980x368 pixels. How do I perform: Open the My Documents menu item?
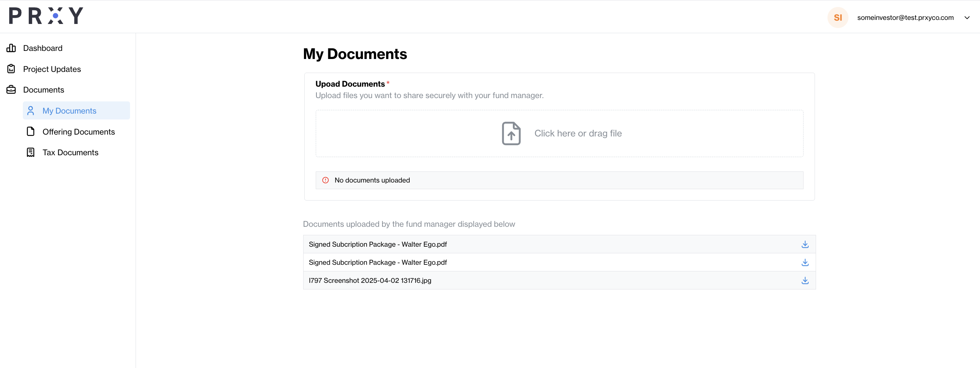tap(69, 111)
